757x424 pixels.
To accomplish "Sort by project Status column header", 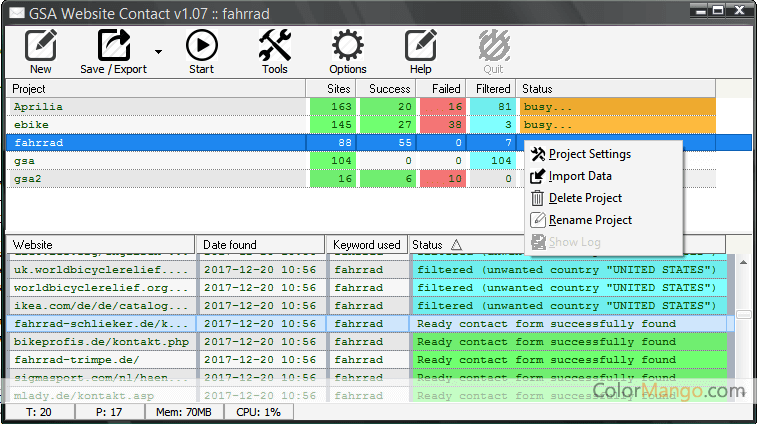I will [x=616, y=89].
